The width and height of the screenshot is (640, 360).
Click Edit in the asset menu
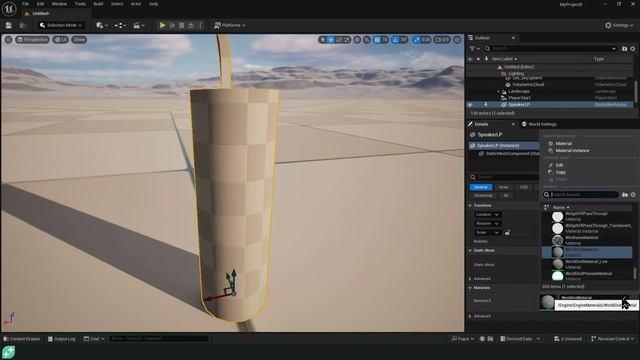(x=559, y=165)
